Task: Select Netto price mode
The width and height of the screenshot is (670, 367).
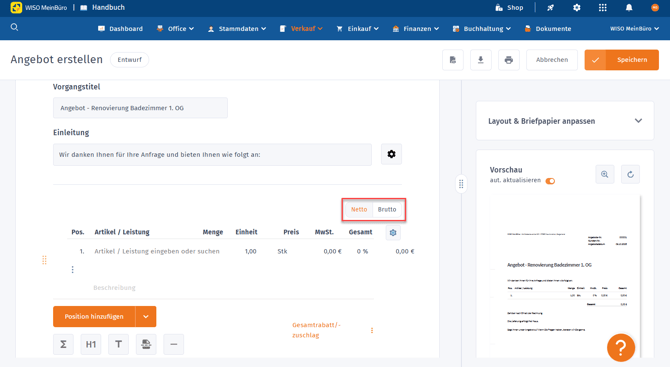Action: pos(359,209)
